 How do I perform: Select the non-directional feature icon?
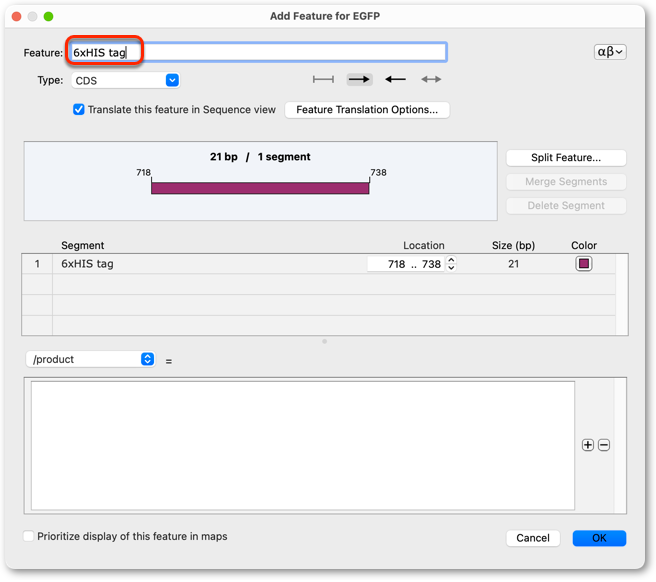click(323, 79)
